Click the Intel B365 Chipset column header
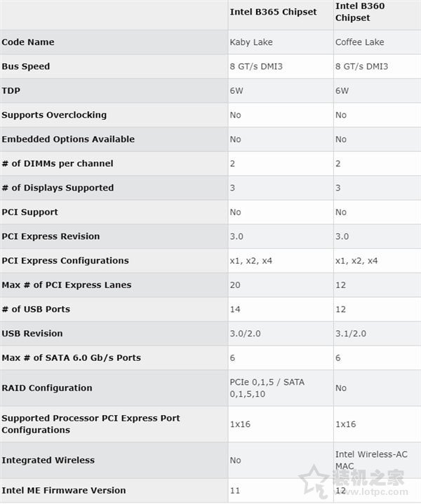Viewport: 421px width, 504px height. (273, 12)
